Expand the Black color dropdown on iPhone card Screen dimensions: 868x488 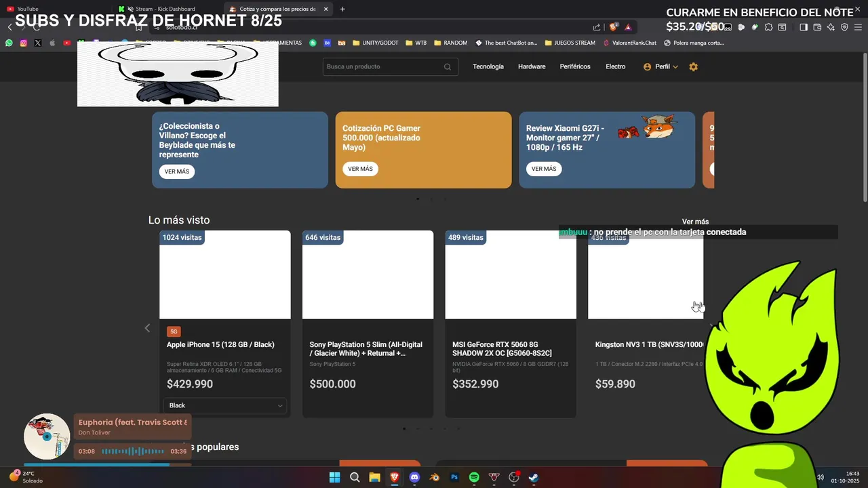[x=225, y=405]
